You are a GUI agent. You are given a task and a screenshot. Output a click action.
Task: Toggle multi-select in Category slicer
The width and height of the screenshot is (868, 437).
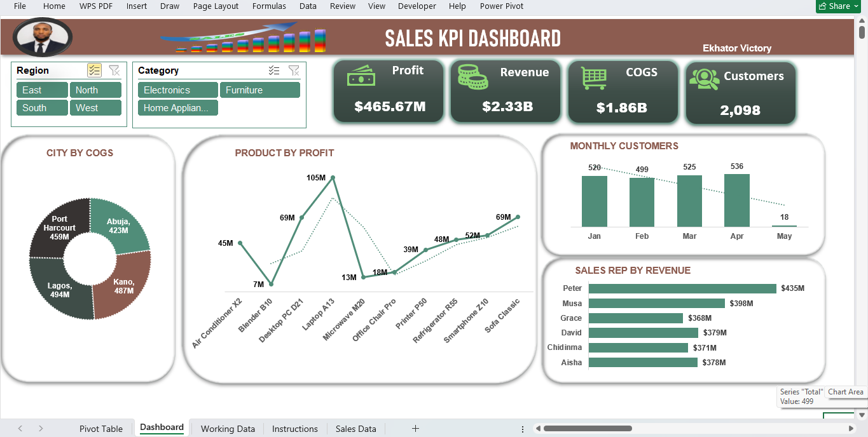tap(274, 71)
